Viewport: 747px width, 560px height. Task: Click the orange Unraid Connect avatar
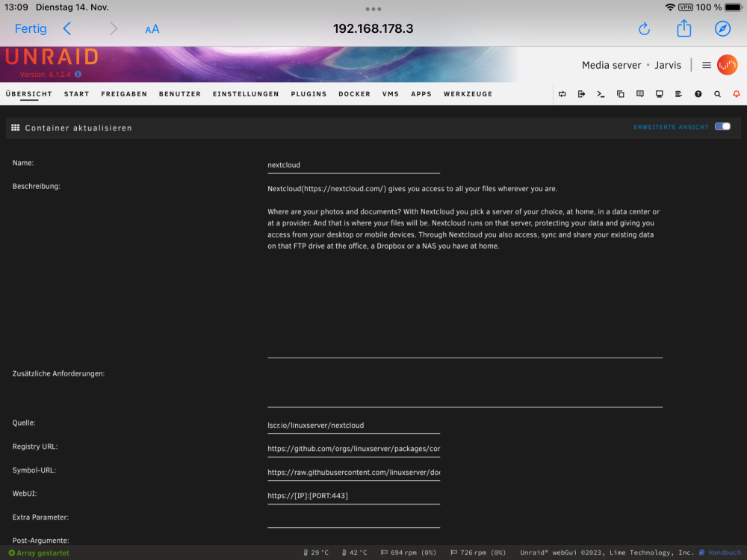727,65
